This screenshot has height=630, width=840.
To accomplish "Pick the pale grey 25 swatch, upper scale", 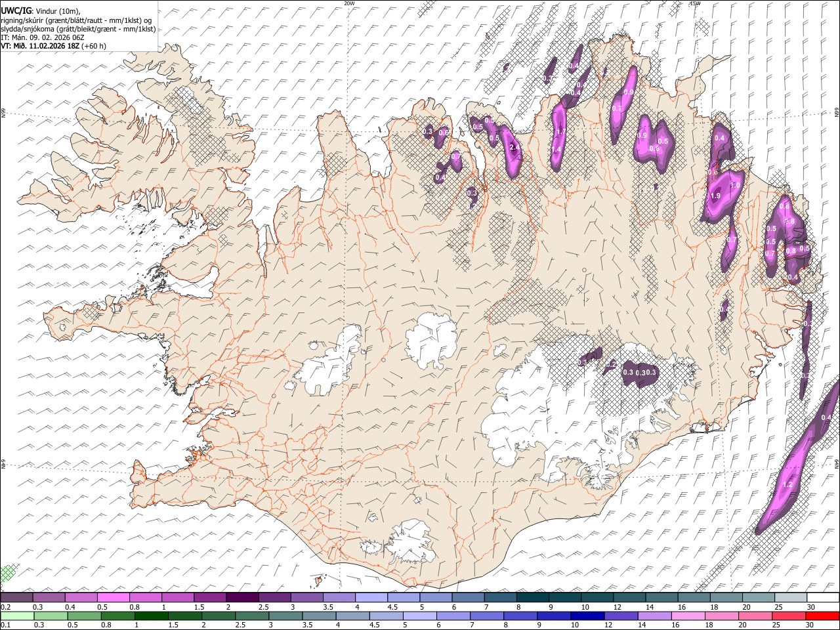I will point(791,598).
